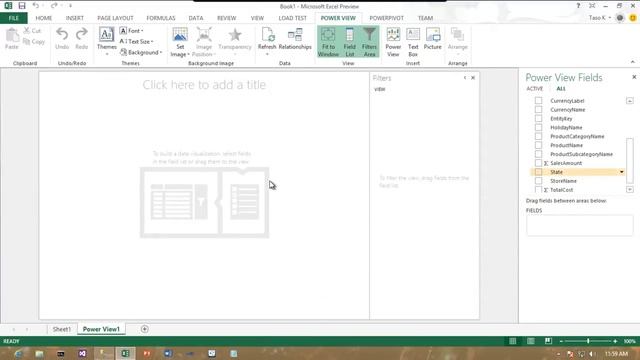Open the Text Size dropdown
640x360 pixels.
136,42
